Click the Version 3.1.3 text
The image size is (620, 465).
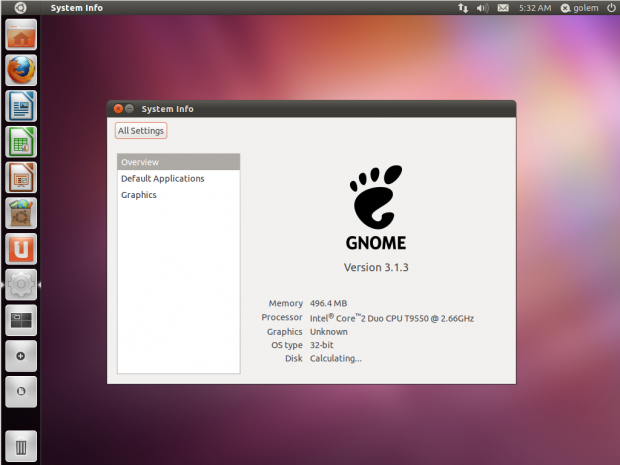[x=376, y=267]
